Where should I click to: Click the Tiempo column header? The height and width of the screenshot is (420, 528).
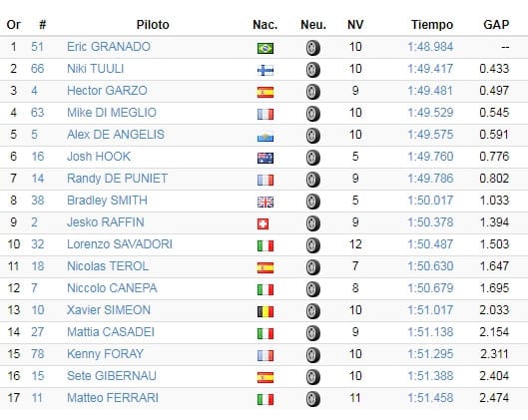click(432, 25)
